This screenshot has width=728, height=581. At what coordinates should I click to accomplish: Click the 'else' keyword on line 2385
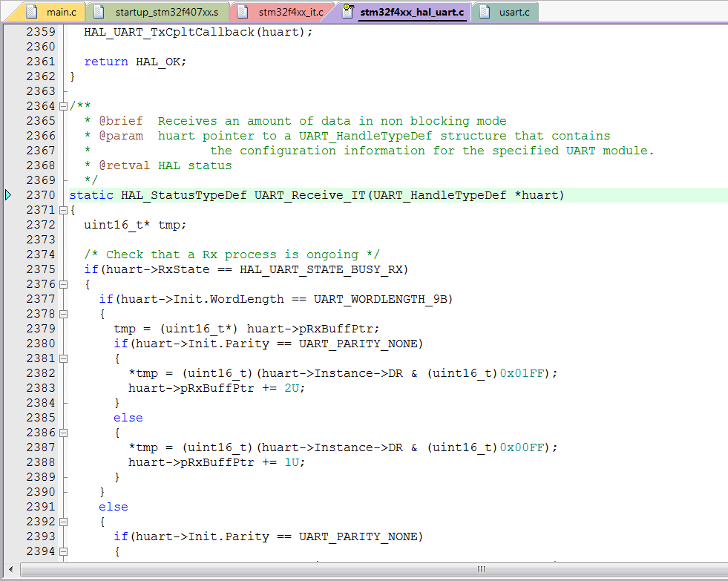tap(128, 418)
